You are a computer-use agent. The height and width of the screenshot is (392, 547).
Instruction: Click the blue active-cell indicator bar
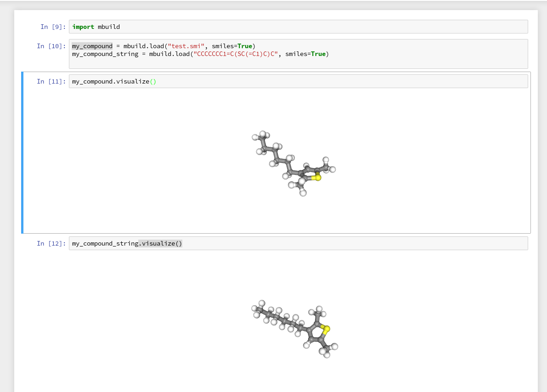(x=22, y=152)
